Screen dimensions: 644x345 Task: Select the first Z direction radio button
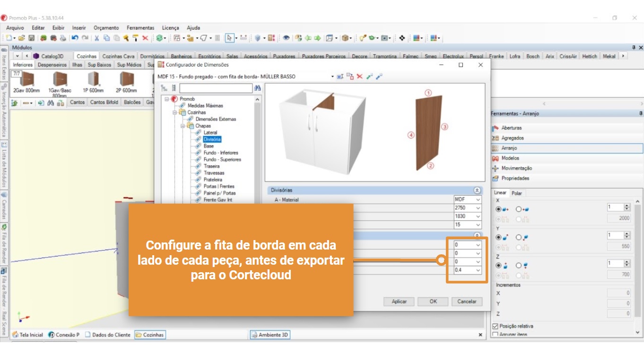pyautogui.click(x=498, y=265)
